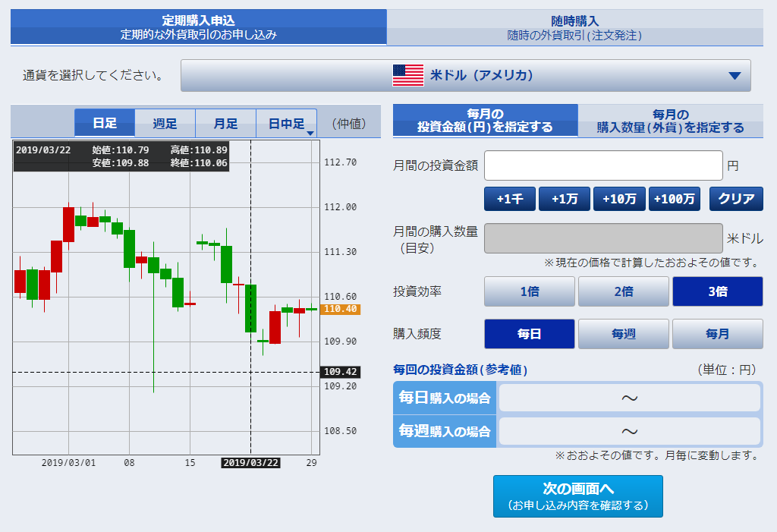The width and height of the screenshot is (777, 532).
Task: Switch chart to 日足 daily candles
Action: 105,123
